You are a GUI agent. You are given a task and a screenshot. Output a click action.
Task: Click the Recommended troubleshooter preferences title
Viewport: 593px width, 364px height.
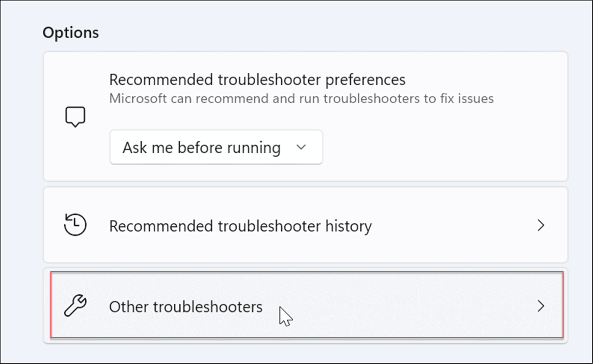tap(257, 79)
